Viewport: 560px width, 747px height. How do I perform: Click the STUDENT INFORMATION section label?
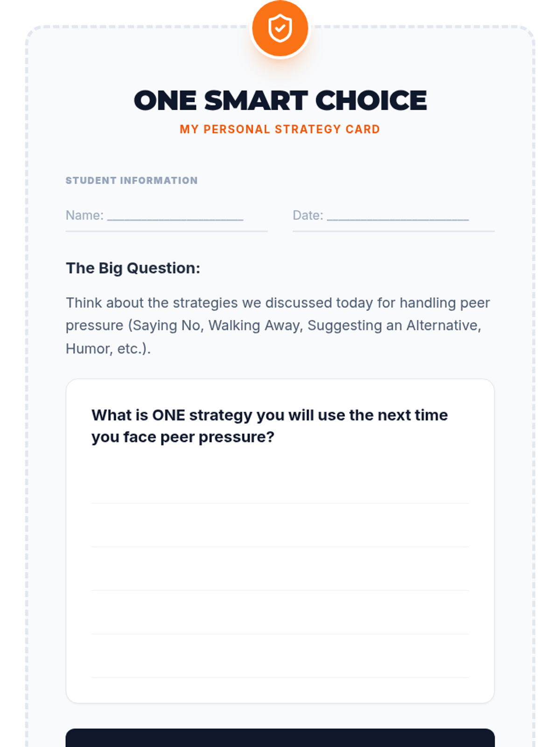pyautogui.click(x=132, y=181)
